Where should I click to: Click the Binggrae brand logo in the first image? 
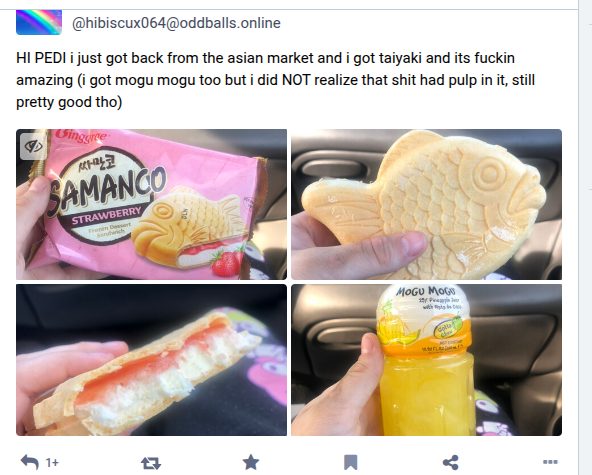81,136
